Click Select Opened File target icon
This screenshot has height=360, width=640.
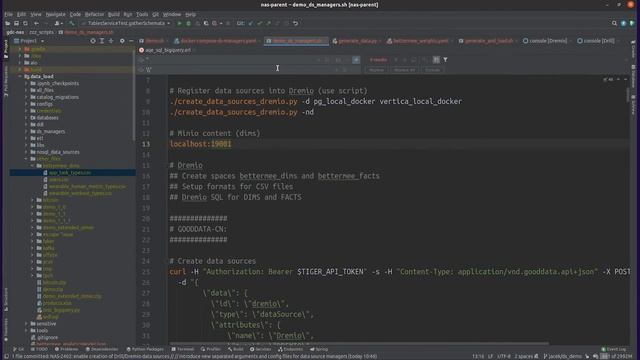tap(93, 41)
